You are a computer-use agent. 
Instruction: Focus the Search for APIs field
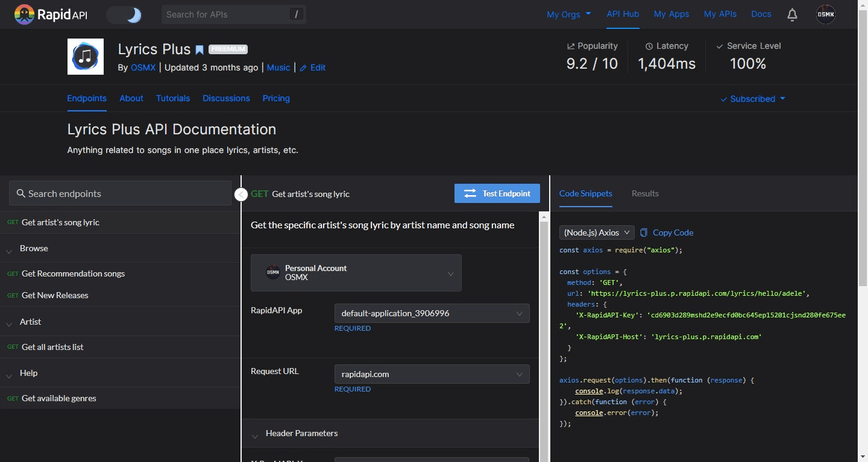(x=234, y=14)
